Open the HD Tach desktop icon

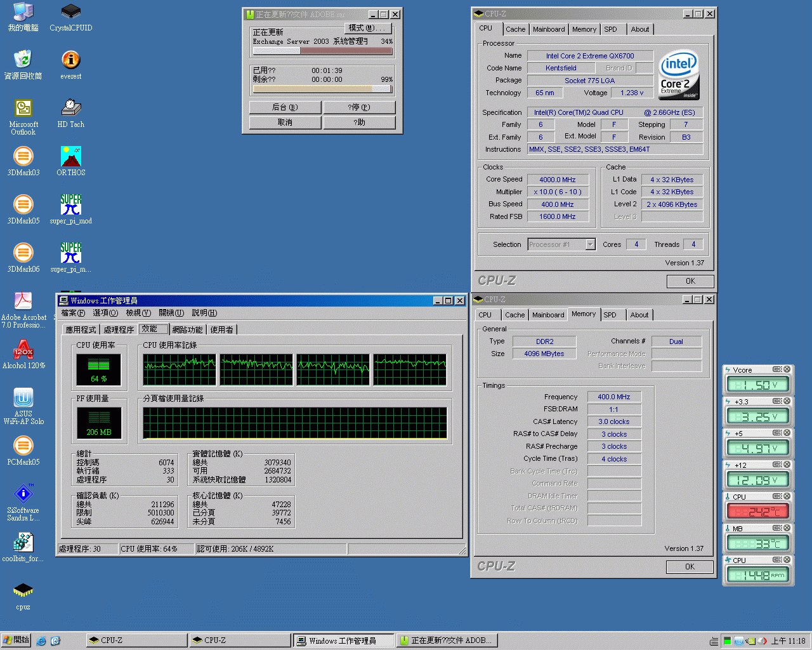[x=70, y=113]
